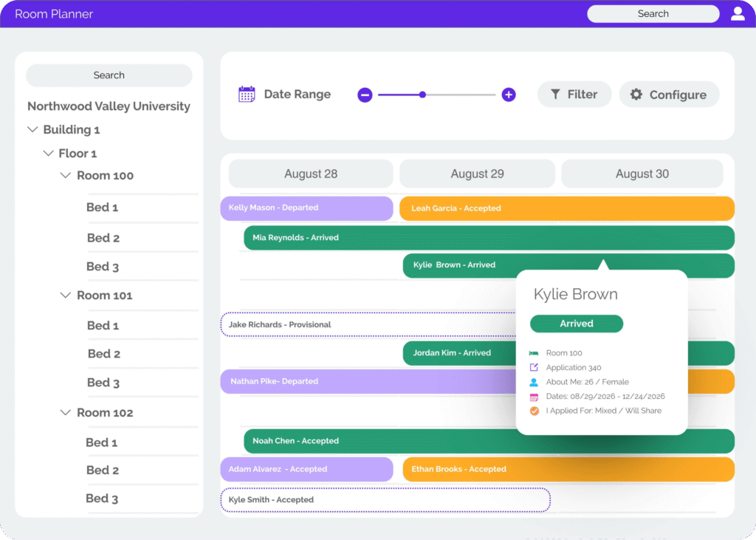Click the plus button on date range

[509, 95]
